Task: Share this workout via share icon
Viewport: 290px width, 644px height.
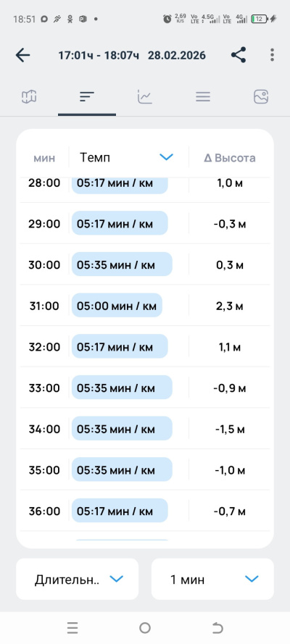Action: pos(239,55)
